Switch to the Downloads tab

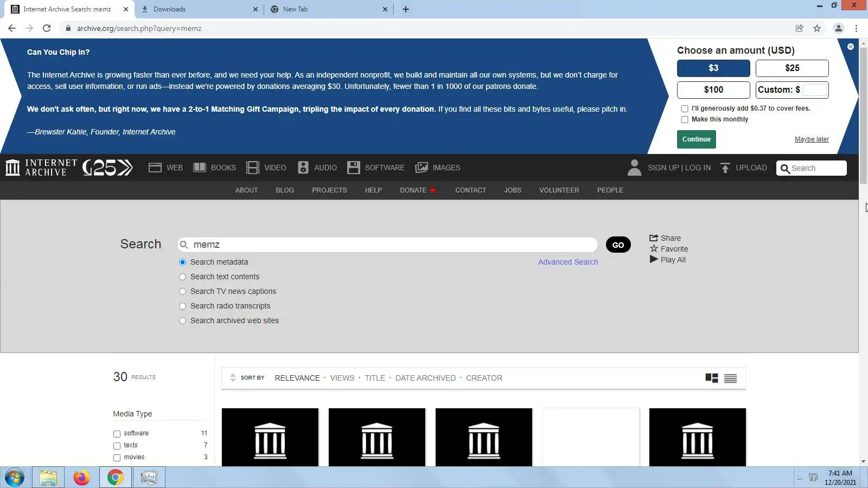[200, 9]
